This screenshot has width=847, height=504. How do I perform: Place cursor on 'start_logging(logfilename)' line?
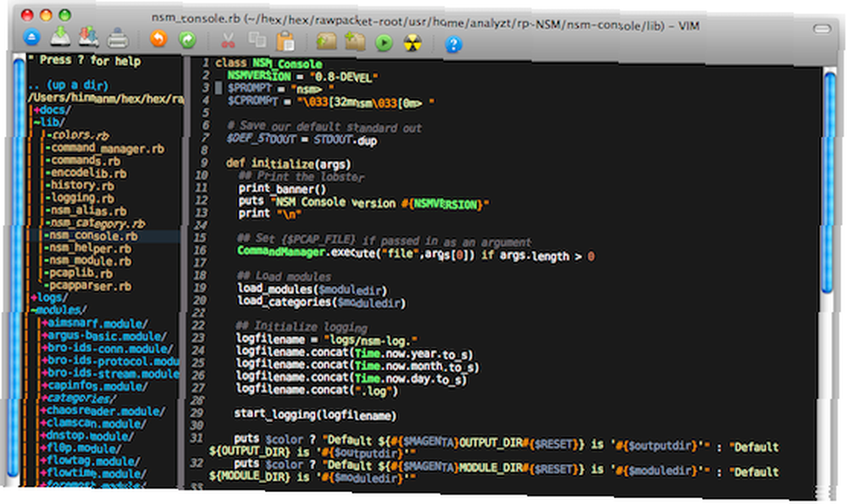pos(315,414)
